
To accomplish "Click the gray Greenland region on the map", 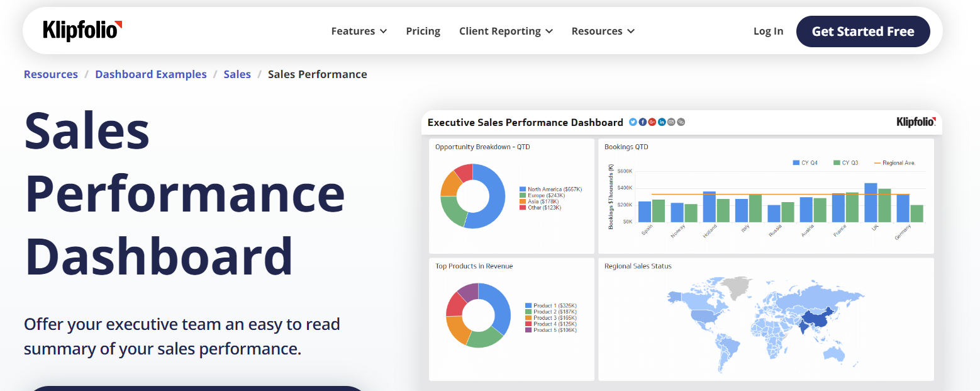I will pos(737,286).
